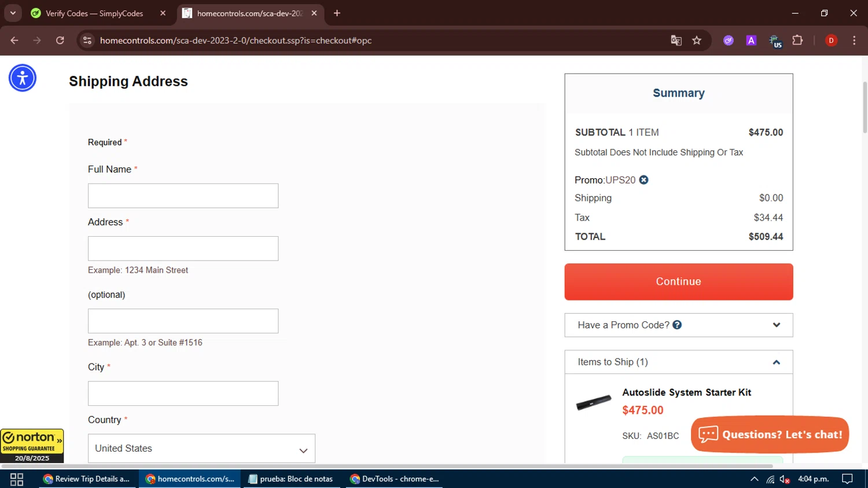868x488 pixels.
Task: Expand the Have a Promo Code section
Action: 679,325
